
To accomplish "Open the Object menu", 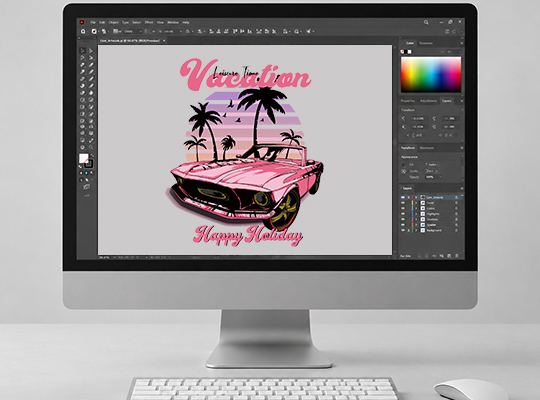I will pyautogui.click(x=114, y=22).
